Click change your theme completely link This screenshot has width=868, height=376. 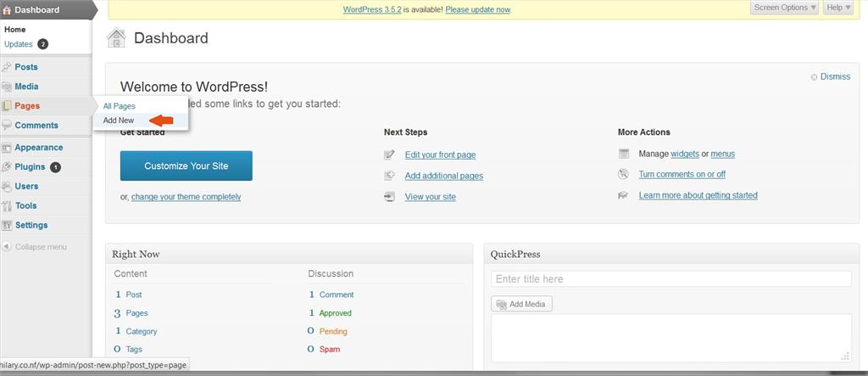click(186, 197)
